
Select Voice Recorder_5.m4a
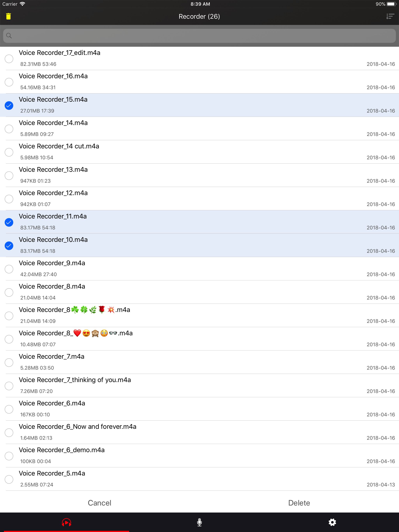[x=9, y=479]
